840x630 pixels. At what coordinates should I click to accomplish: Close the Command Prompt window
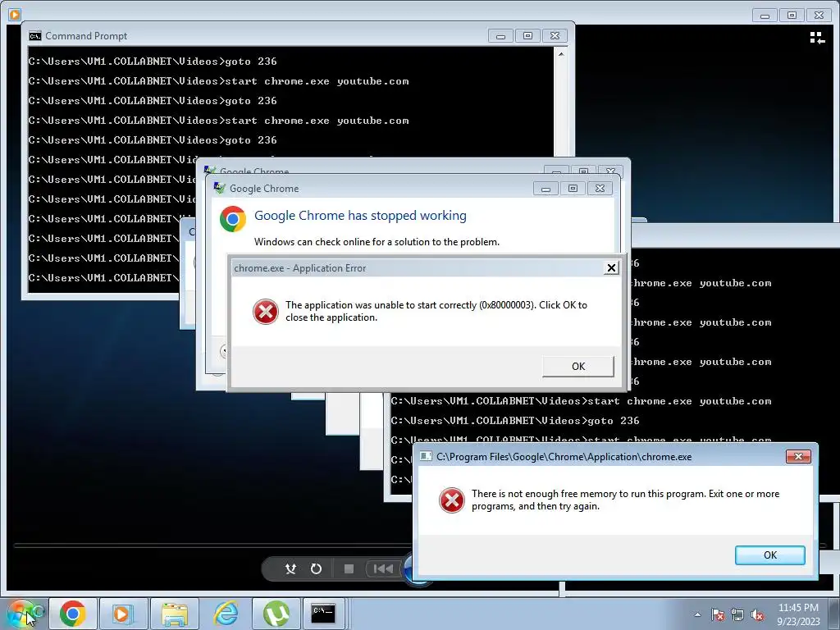pos(555,36)
